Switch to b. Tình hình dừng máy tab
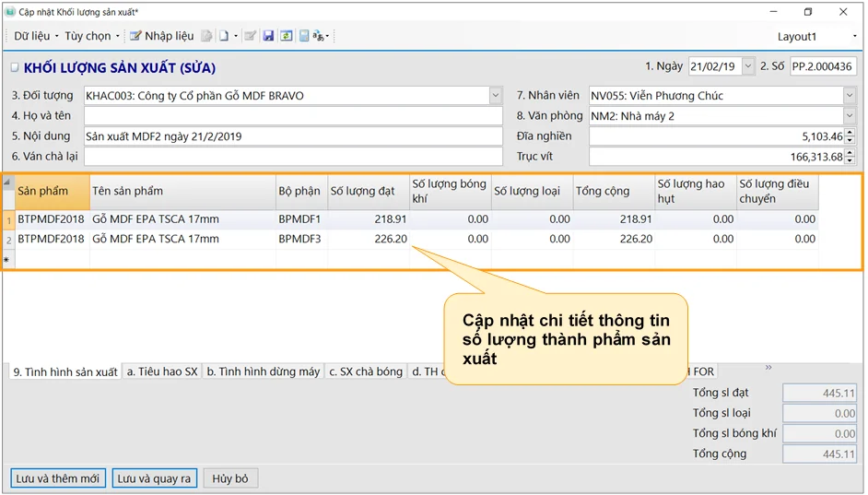 263,371
